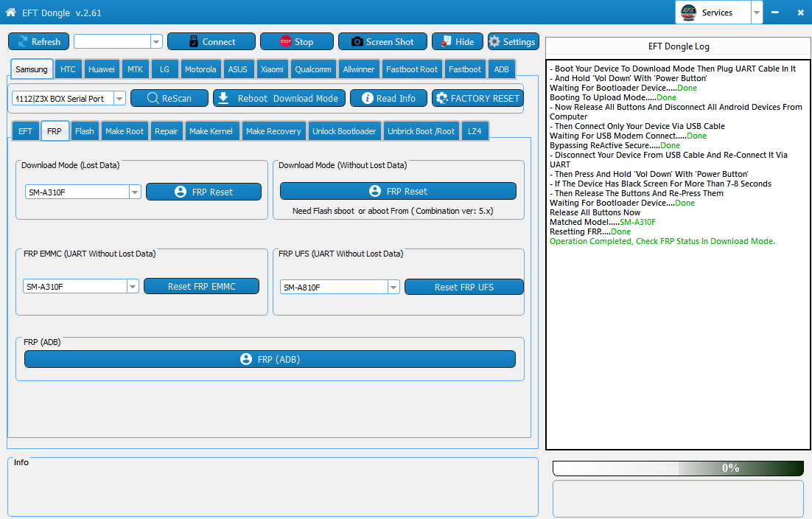Switch to the Motorola tab
Viewport: 812px width, 519px height.
click(200, 69)
